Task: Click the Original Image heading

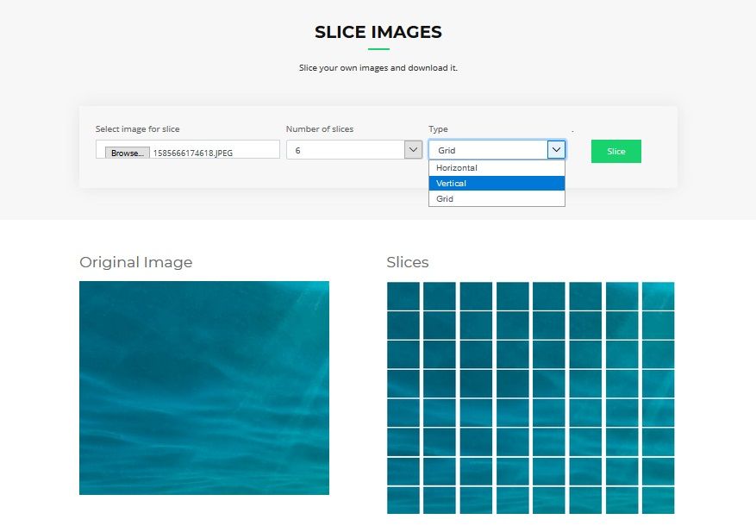Action: [x=136, y=262]
